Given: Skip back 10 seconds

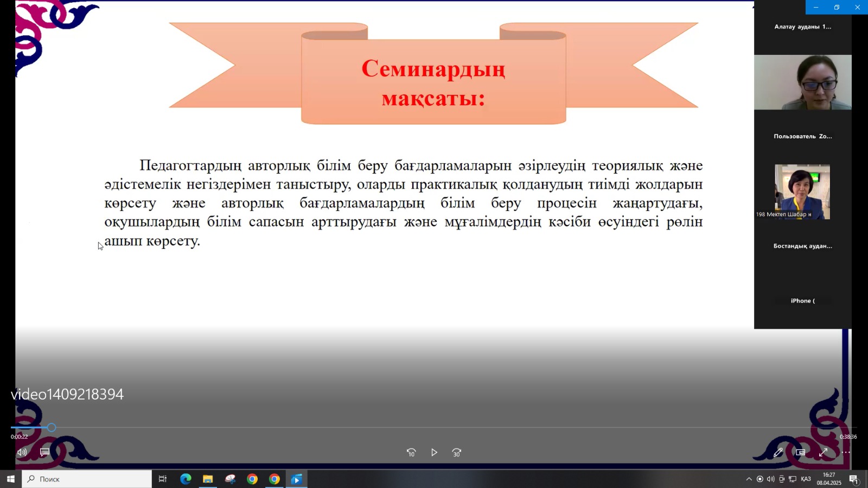Looking at the screenshot, I should [411, 452].
